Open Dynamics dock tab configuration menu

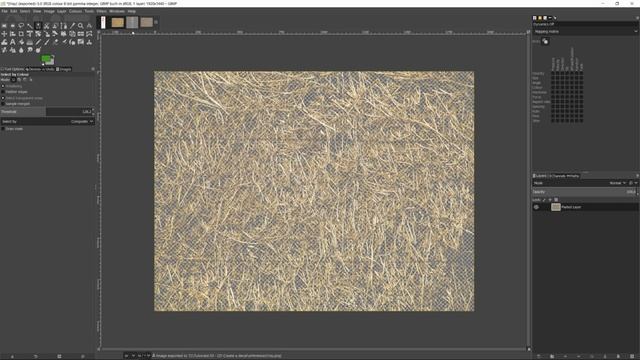[637, 18]
